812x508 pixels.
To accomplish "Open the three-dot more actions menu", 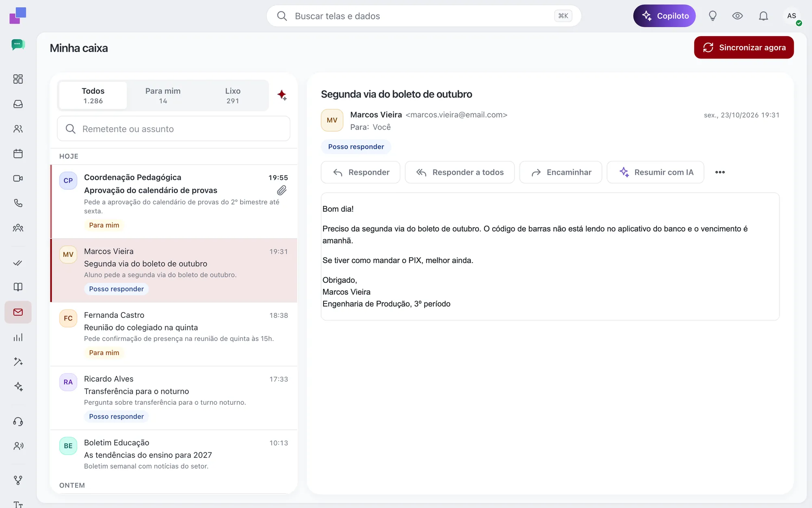I will (x=720, y=172).
